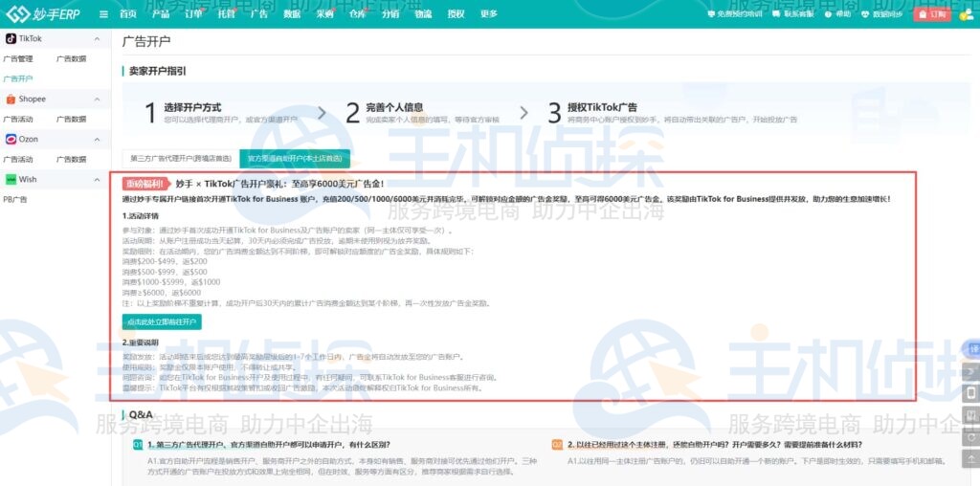Click the 联系客服 chat icon

click(777, 13)
